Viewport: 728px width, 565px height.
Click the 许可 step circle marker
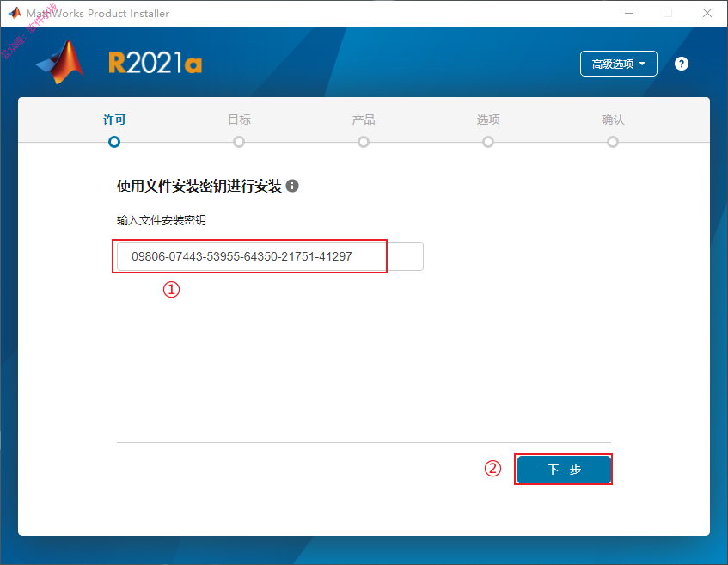pos(114,142)
